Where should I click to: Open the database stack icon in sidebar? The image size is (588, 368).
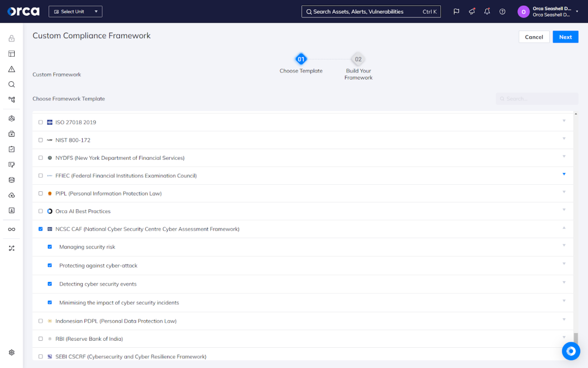click(11, 180)
